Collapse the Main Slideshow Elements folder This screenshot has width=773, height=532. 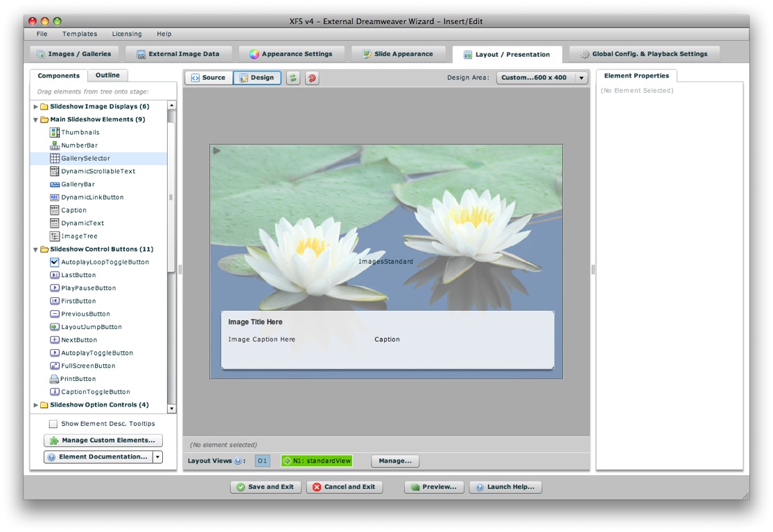click(x=36, y=120)
